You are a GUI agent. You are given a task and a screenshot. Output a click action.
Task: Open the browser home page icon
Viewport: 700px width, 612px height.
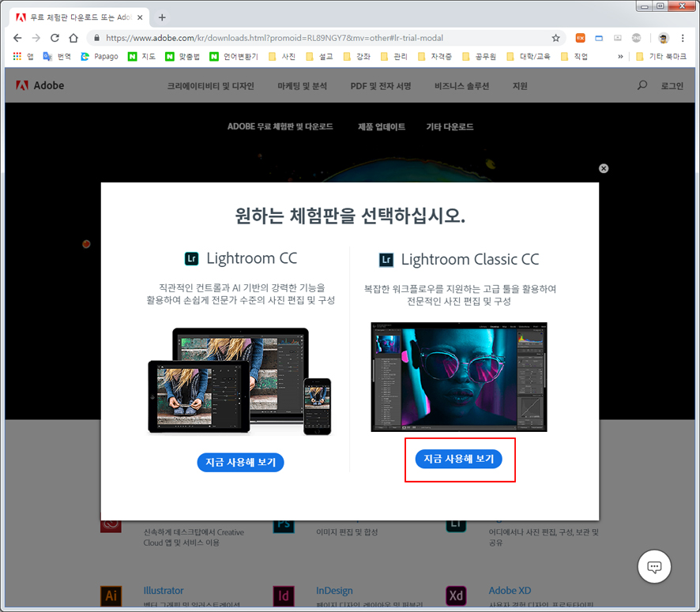pos(73,38)
